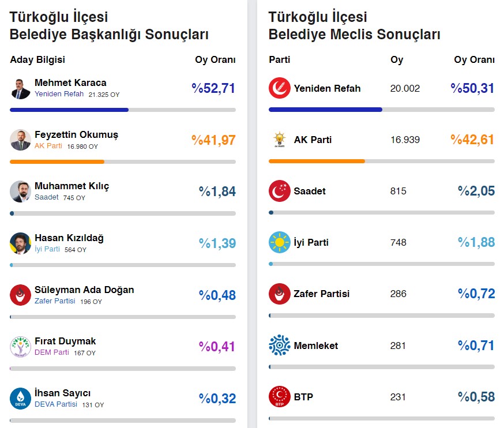Click the DEM Parti tree logo
This screenshot has height=428, width=504.
21,347
